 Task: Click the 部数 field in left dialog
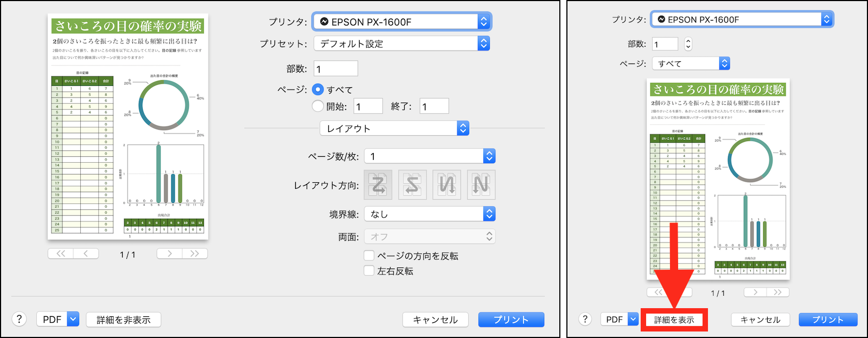(x=336, y=69)
